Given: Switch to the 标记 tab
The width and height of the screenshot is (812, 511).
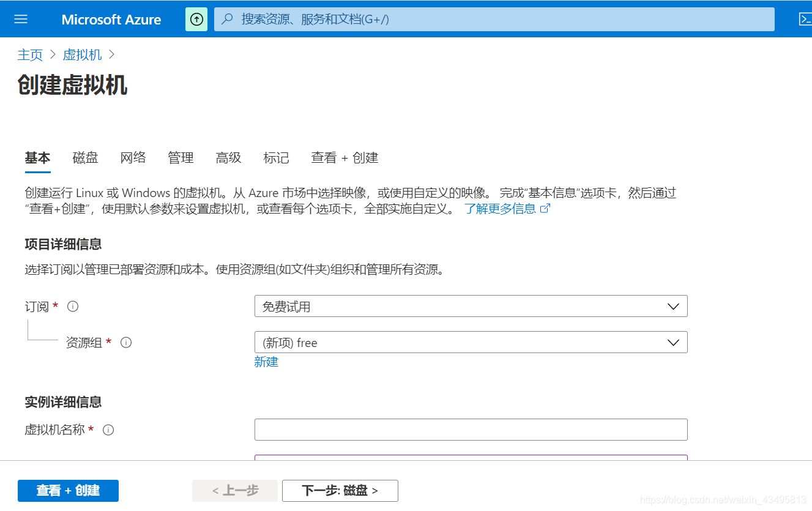Looking at the screenshot, I should click(276, 158).
